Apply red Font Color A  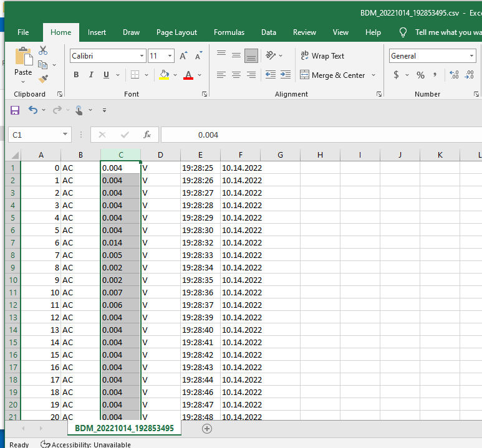188,75
